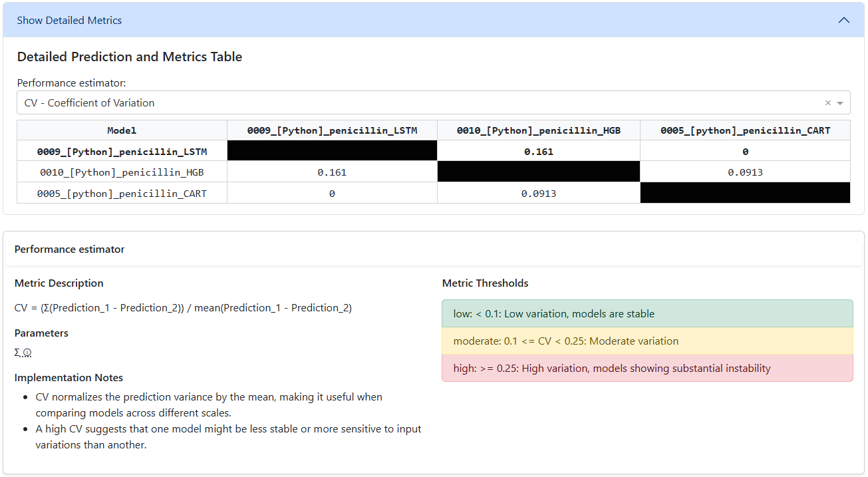This screenshot has height=477, width=868.
Task: Collapse the Show Detailed Metrics chevron
Action: pyautogui.click(x=843, y=20)
